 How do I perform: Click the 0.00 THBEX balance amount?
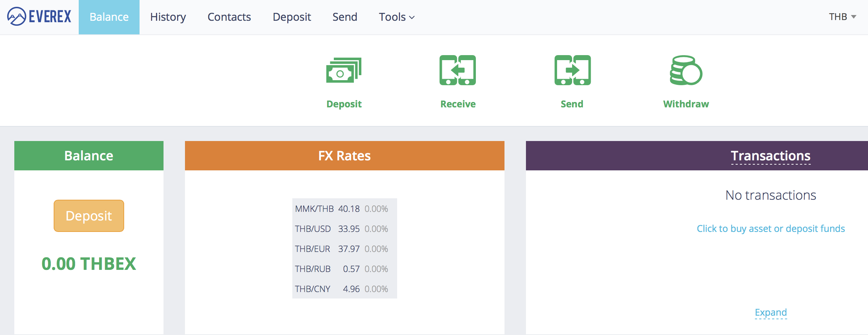tap(89, 264)
